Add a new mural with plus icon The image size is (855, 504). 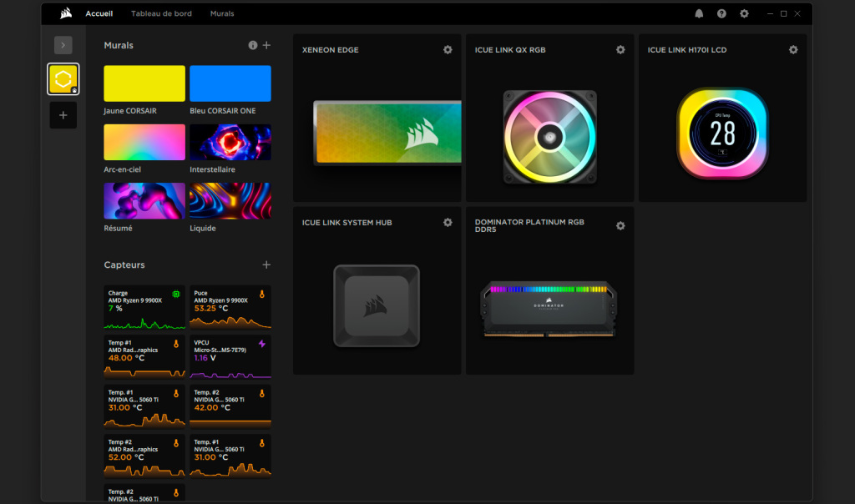point(267,45)
